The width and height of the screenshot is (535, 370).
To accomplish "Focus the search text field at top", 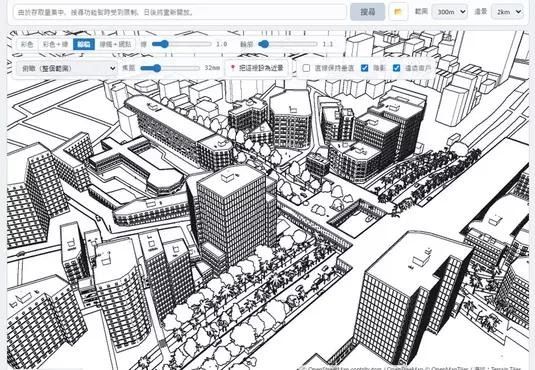I will [x=180, y=12].
